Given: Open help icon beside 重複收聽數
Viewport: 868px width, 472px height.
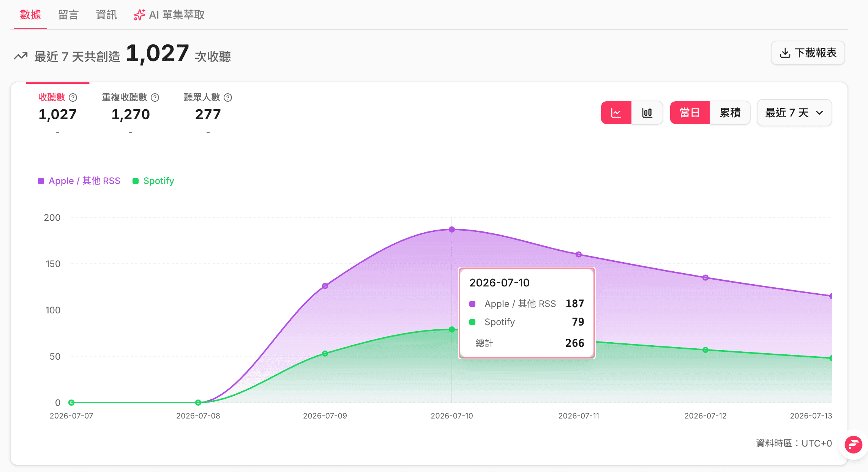Looking at the screenshot, I should [x=155, y=98].
